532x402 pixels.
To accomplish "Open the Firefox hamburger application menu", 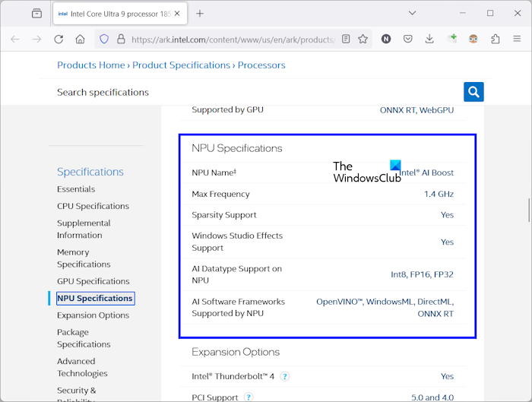I will click(x=517, y=39).
